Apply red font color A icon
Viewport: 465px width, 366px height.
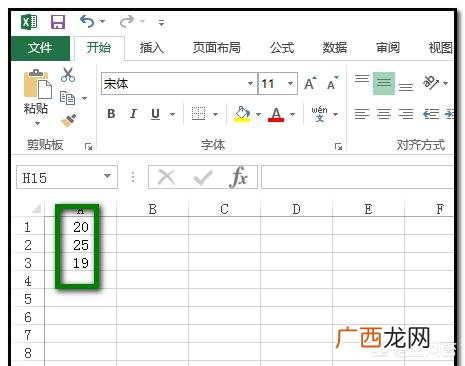[x=276, y=114]
